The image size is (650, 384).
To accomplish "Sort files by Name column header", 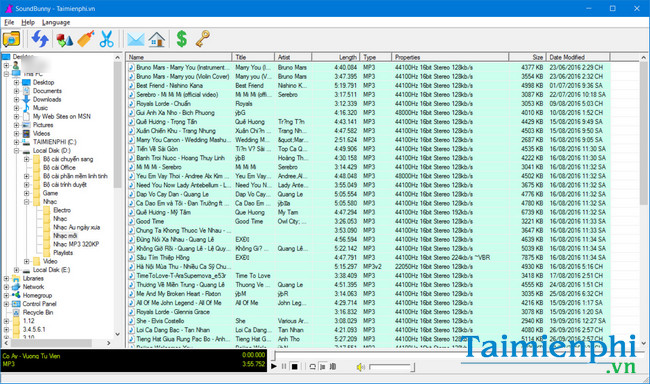I will (179, 57).
